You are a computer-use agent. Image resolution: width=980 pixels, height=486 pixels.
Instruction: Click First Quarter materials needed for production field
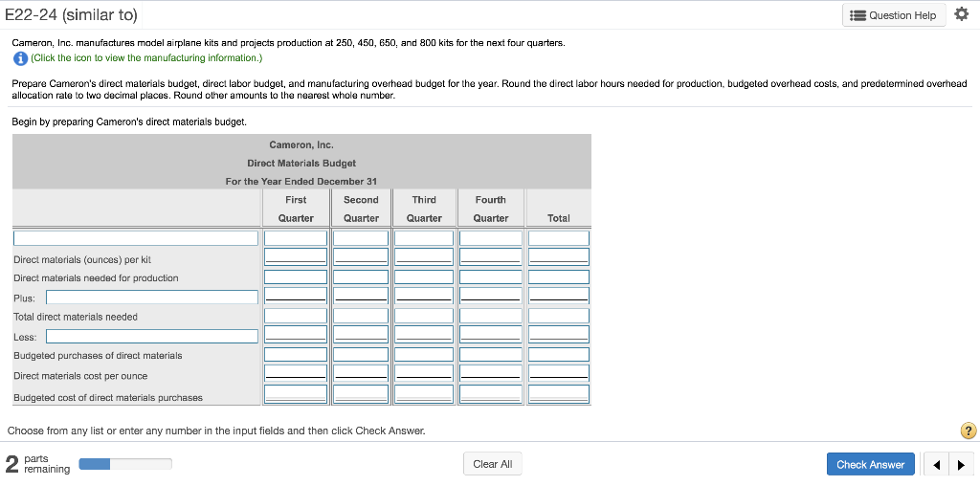(296, 276)
